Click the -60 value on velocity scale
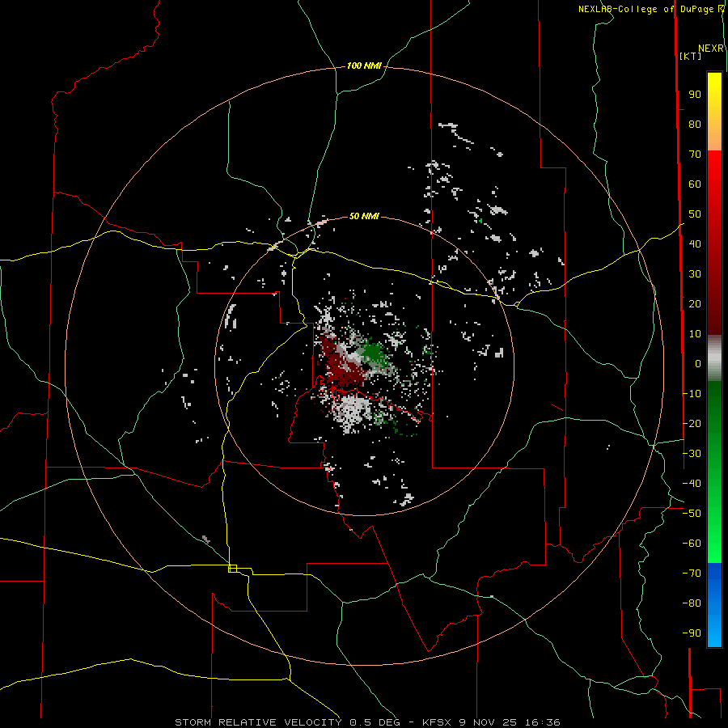The height and width of the screenshot is (728, 728). (x=692, y=544)
